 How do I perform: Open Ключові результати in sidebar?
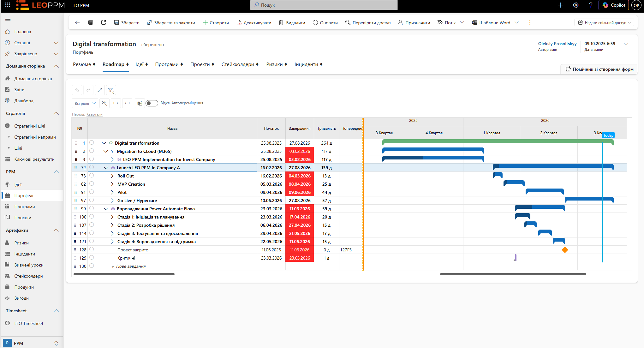coord(34,159)
